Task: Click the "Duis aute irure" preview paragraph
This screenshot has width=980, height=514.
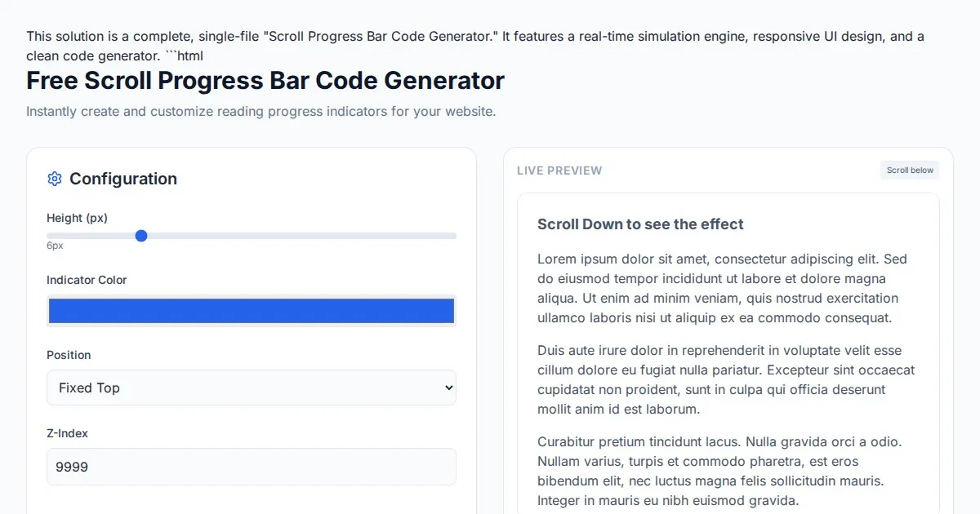Action: point(727,380)
